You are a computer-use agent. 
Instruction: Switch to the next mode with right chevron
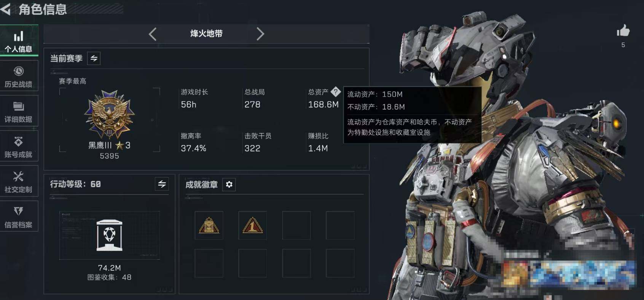tap(260, 34)
